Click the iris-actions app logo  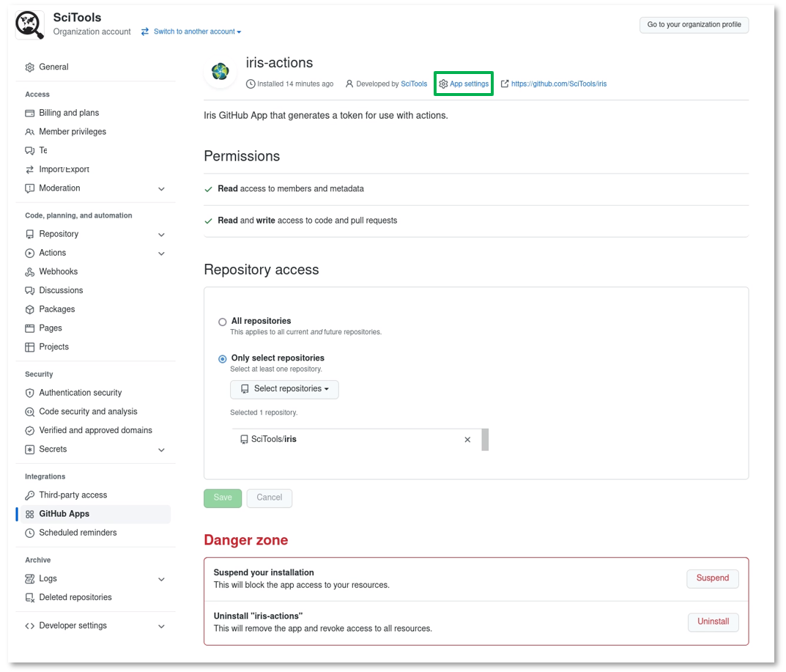[220, 72]
